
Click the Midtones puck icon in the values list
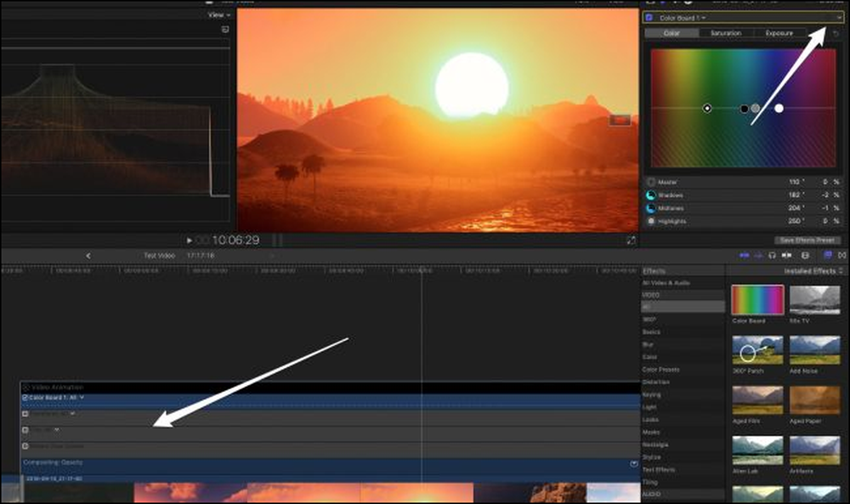point(651,208)
